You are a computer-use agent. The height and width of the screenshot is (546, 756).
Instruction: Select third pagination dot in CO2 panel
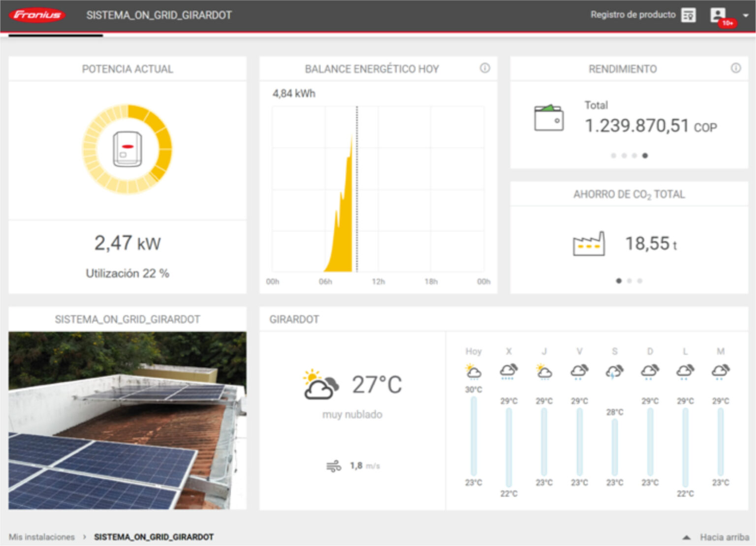[640, 281]
